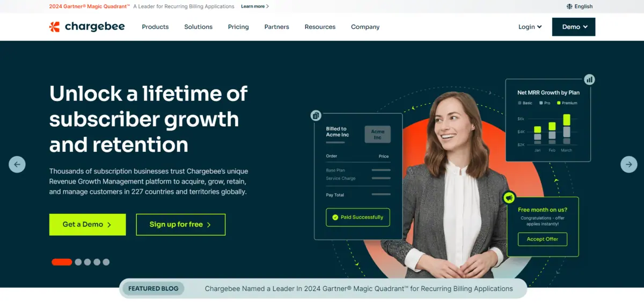Select the second carousel dot
The height and width of the screenshot is (307, 644).
78,262
